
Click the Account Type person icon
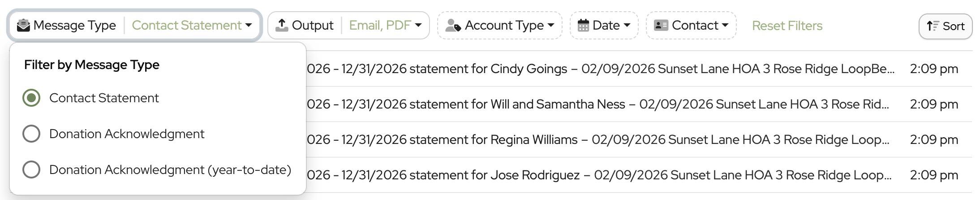[453, 26]
